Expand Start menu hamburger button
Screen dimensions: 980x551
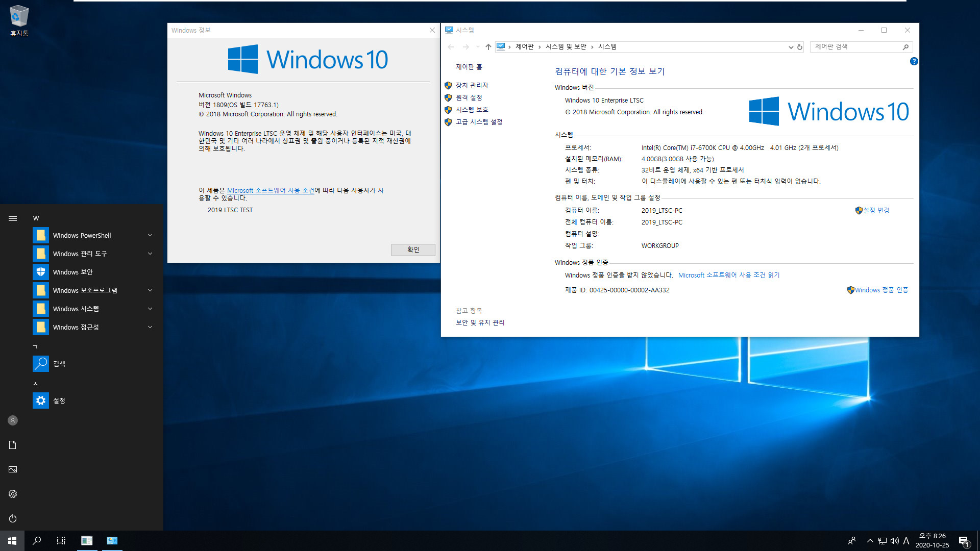pyautogui.click(x=13, y=218)
